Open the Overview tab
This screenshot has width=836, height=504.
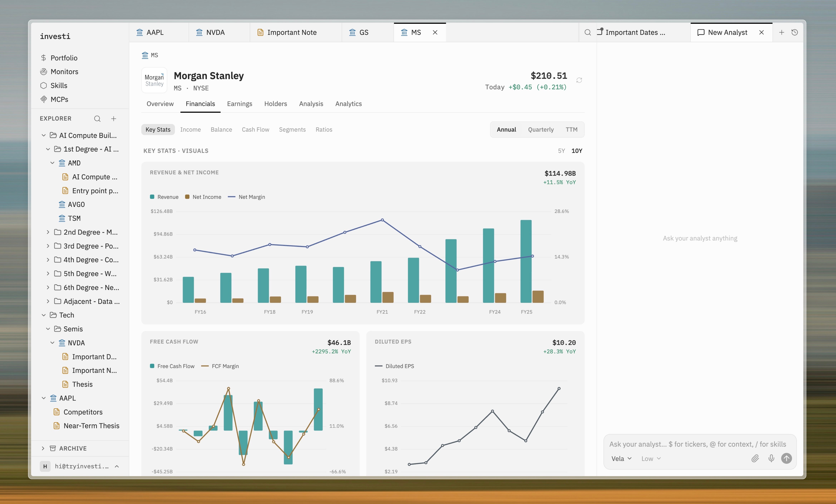(x=160, y=104)
